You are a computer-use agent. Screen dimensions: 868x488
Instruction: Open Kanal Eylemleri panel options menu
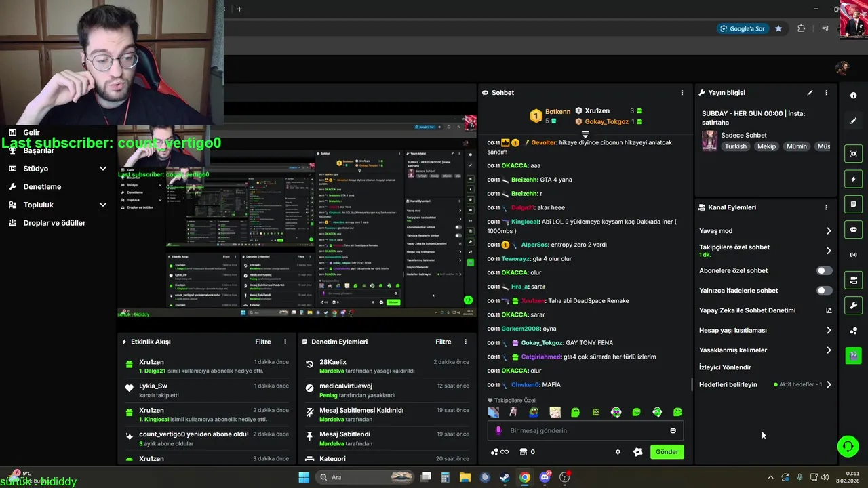tap(826, 207)
